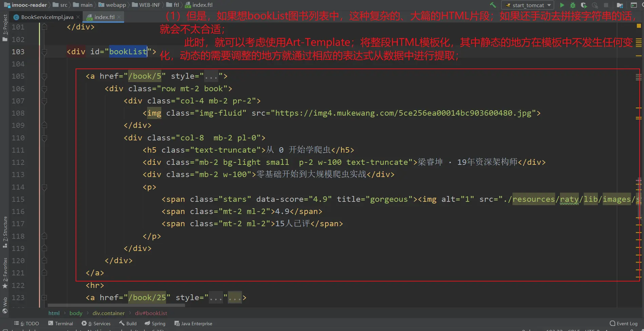Click the data-score="4.9" attribute

click(294, 199)
